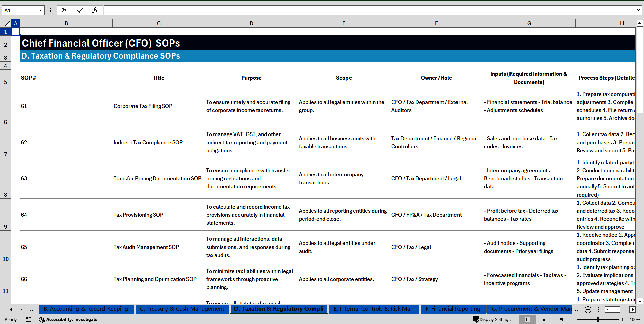Open the Name Box dropdown arrow

(40, 10)
